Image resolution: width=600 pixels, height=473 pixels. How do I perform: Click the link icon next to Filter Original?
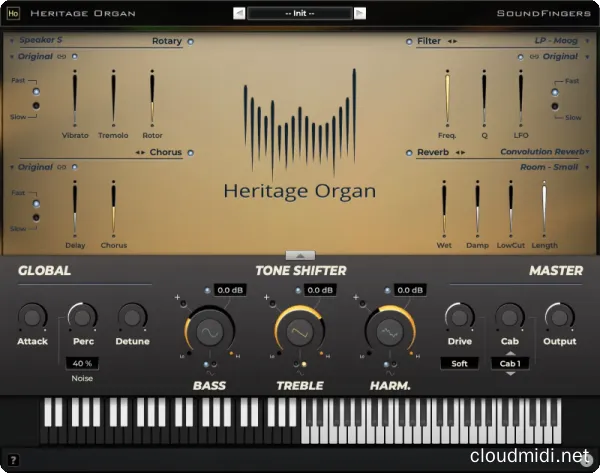tap(534, 57)
